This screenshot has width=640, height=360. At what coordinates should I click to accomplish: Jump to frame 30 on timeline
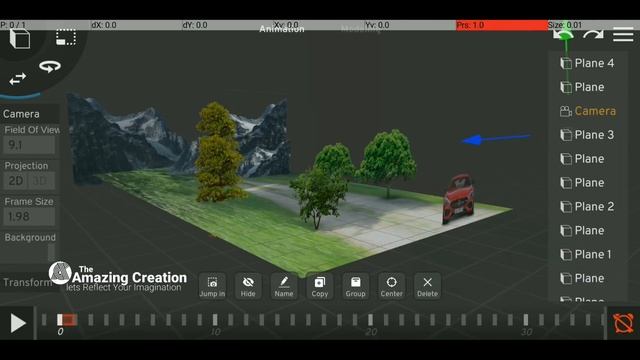pos(526,320)
